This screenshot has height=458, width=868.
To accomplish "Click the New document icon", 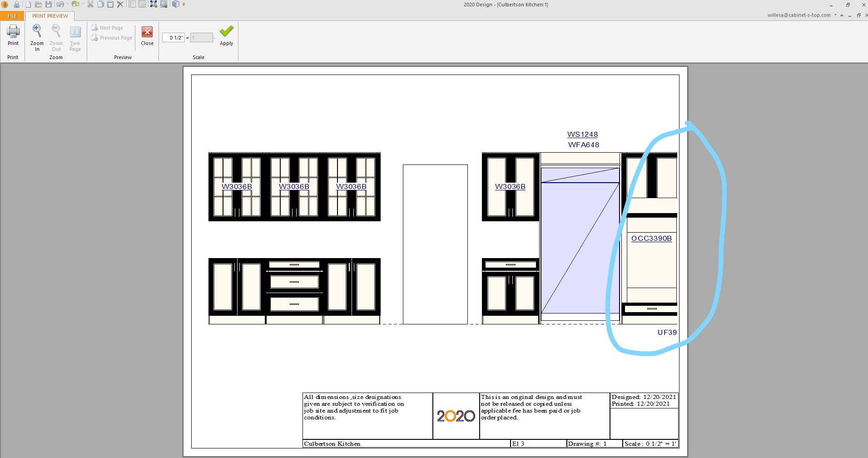I will click(28, 5).
